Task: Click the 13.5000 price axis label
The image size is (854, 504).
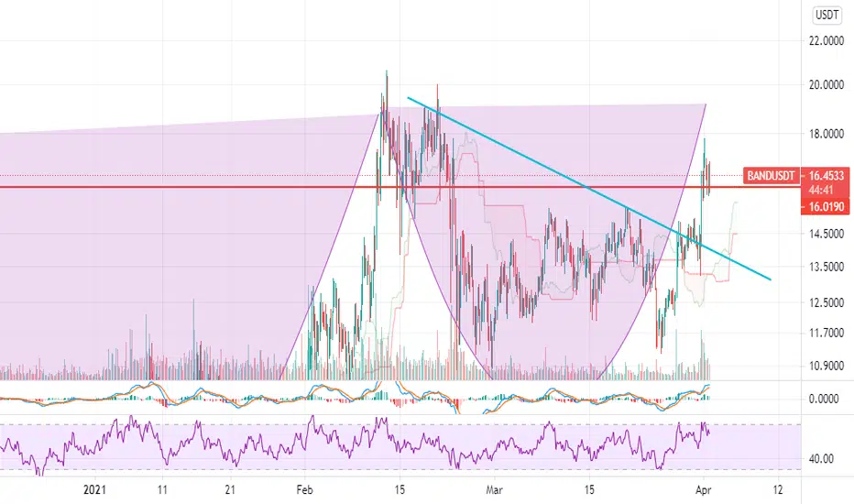Action: coord(827,267)
